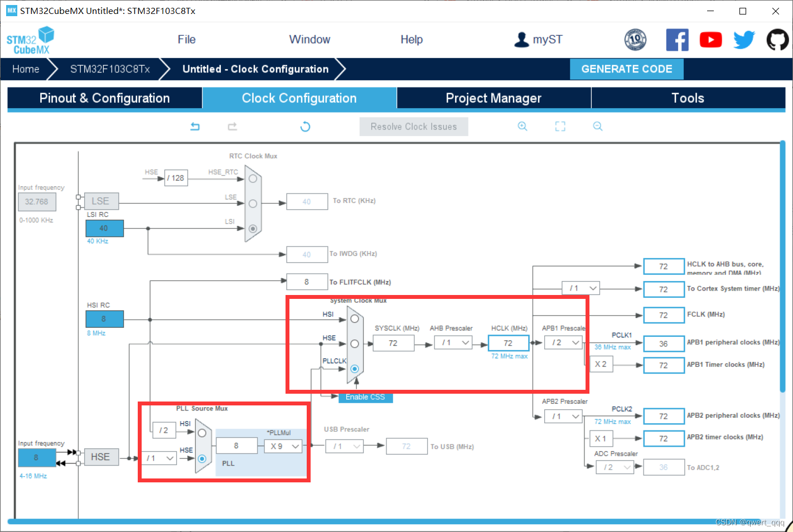Click Untitled - Clock Configuration breadcrumb

coord(255,69)
